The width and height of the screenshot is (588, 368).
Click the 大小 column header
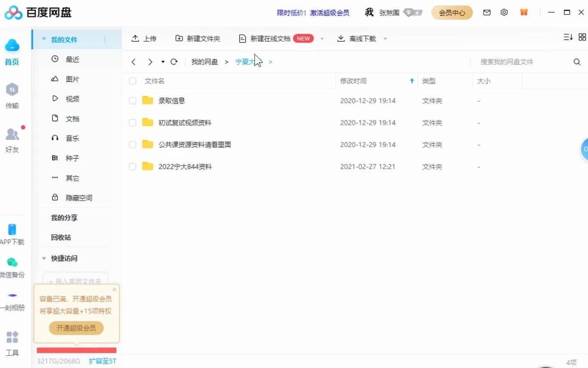pyautogui.click(x=484, y=81)
